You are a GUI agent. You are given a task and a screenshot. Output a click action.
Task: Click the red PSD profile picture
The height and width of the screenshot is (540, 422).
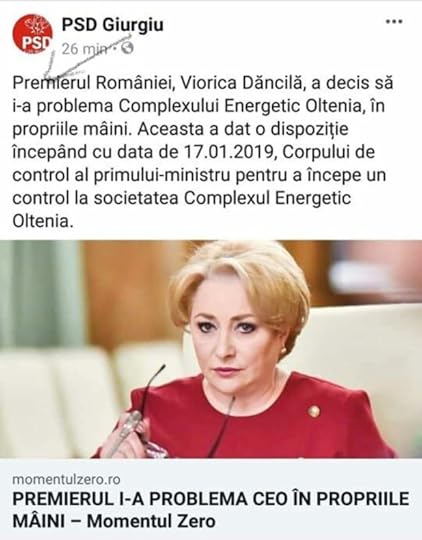(32, 34)
